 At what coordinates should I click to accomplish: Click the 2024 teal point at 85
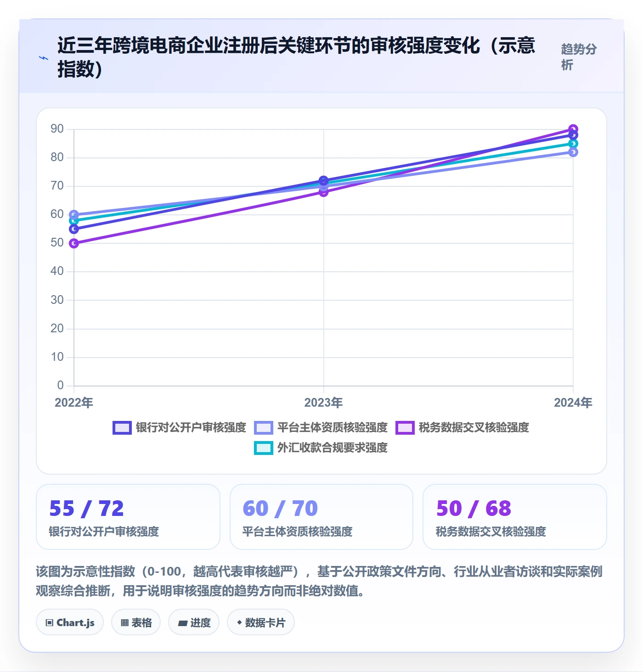click(573, 144)
